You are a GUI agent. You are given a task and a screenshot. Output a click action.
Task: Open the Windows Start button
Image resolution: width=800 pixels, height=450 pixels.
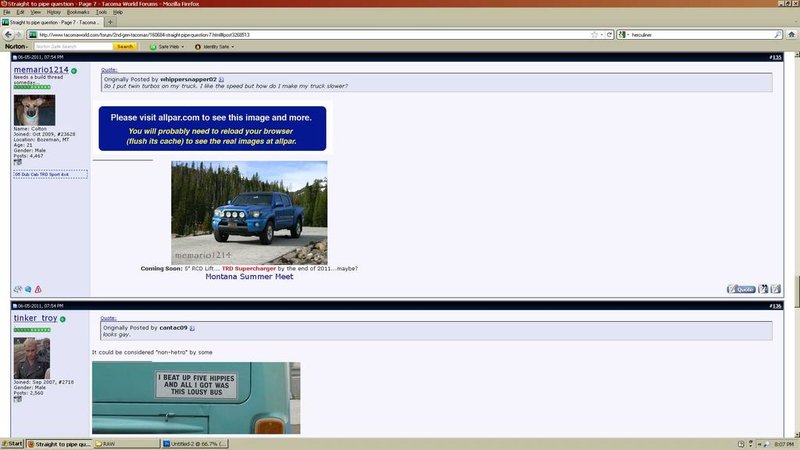point(12,444)
